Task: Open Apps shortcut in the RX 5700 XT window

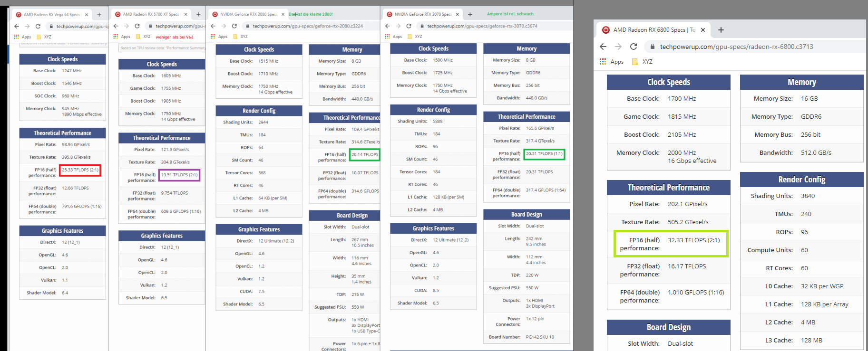Action: [122, 37]
